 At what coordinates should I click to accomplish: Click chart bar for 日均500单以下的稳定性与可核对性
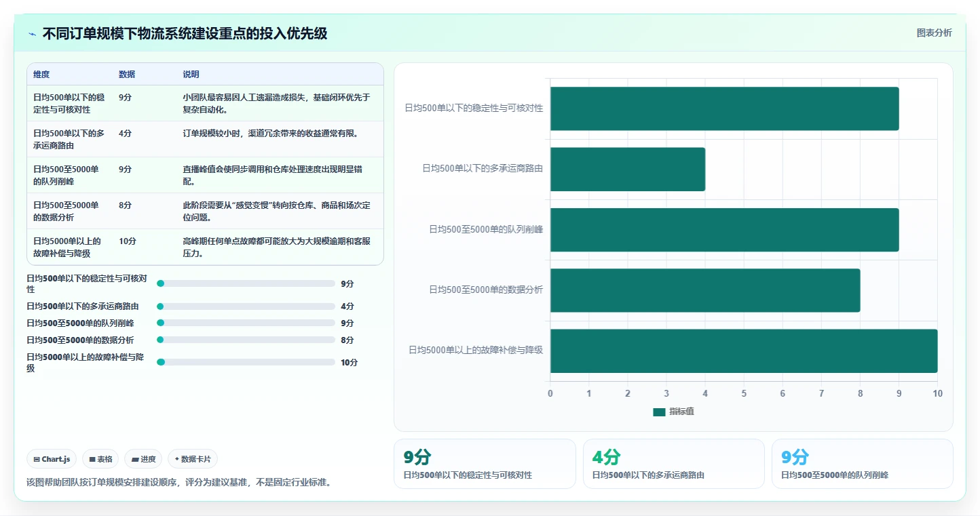724,108
